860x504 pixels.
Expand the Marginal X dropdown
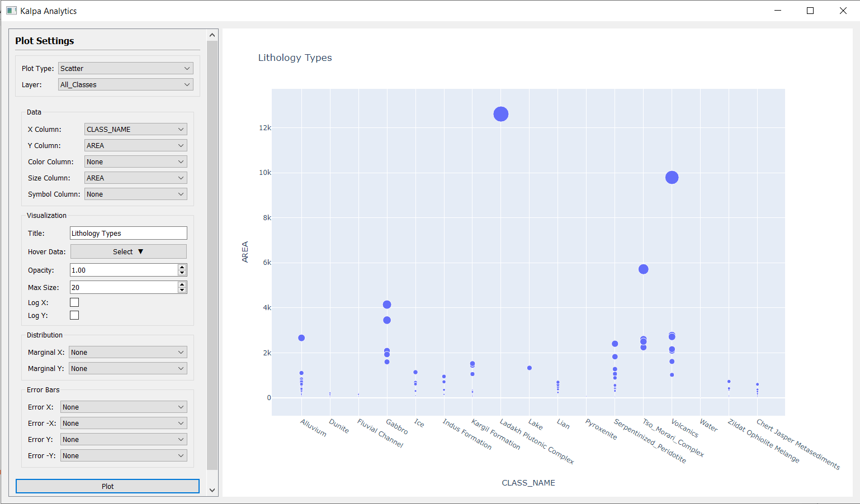pyautogui.click(x=127, y=352)
